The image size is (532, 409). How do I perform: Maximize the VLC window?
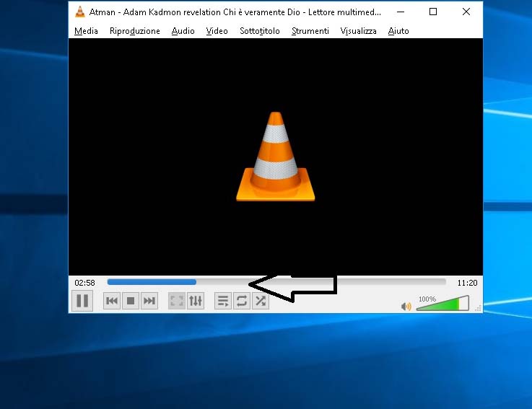[x=433, y=12]
